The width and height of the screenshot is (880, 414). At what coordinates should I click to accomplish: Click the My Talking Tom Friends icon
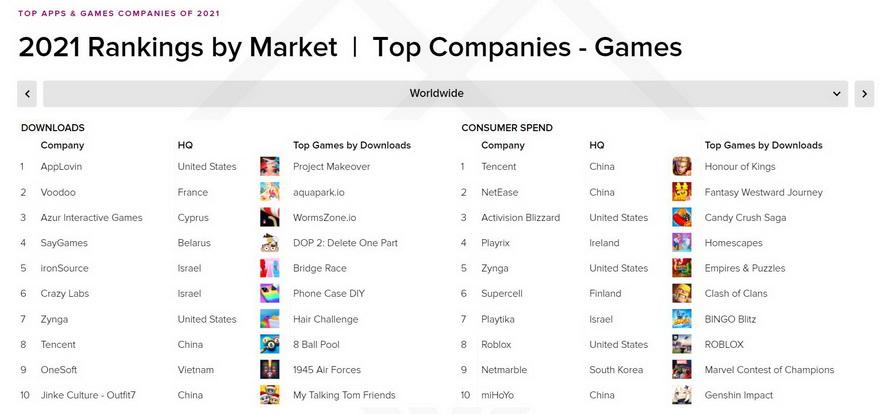[269, 395]
